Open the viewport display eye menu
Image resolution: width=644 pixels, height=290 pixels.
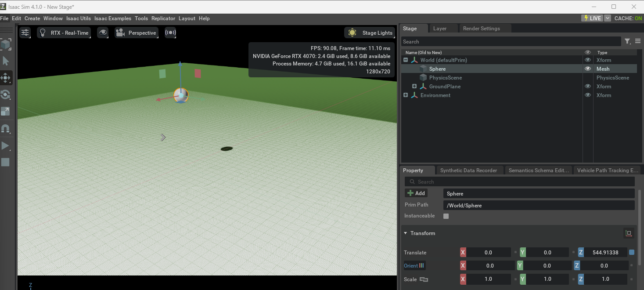[x=103, y=33]
